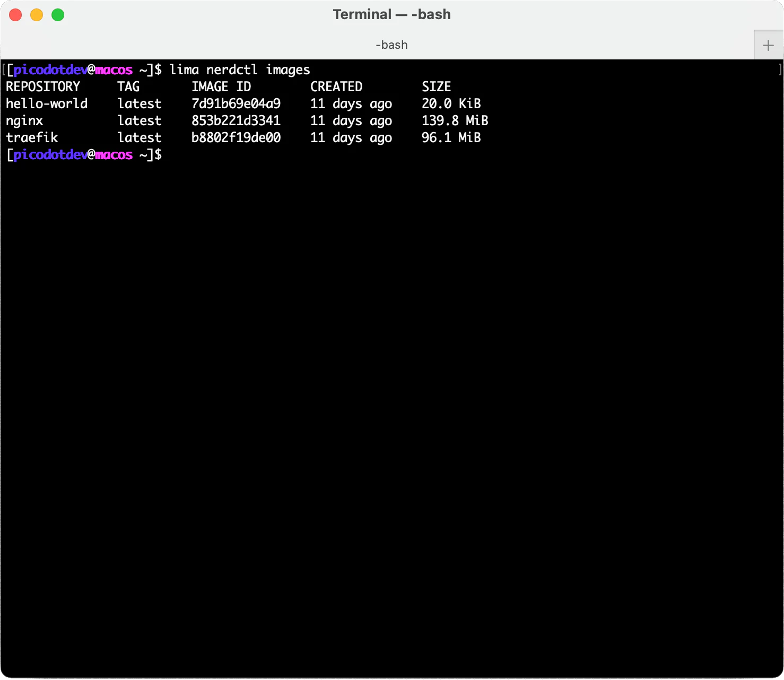Open a new terminal tab with plus button
The width and height of the screenshot is (784, 680).
pos(768,45)
